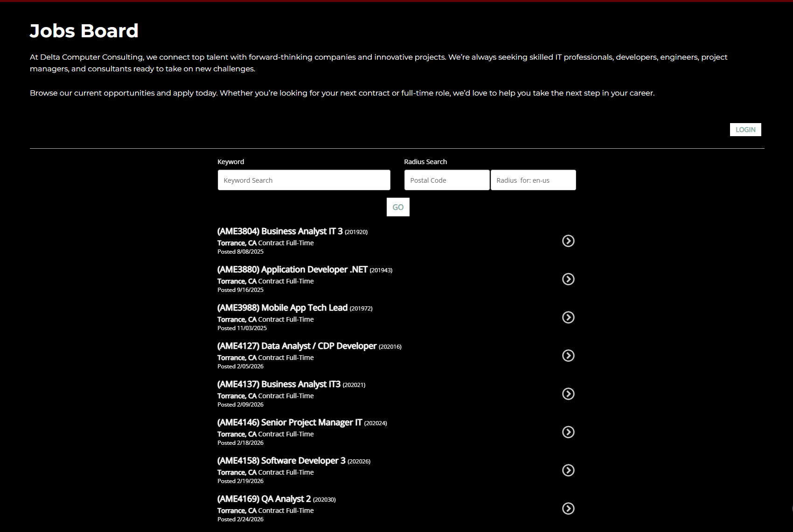Click 'Torrance, CA Contract Full-Time' under Mobile App Tech Lead
This screenshot has width=793, height=532.
tap(265, 319)
